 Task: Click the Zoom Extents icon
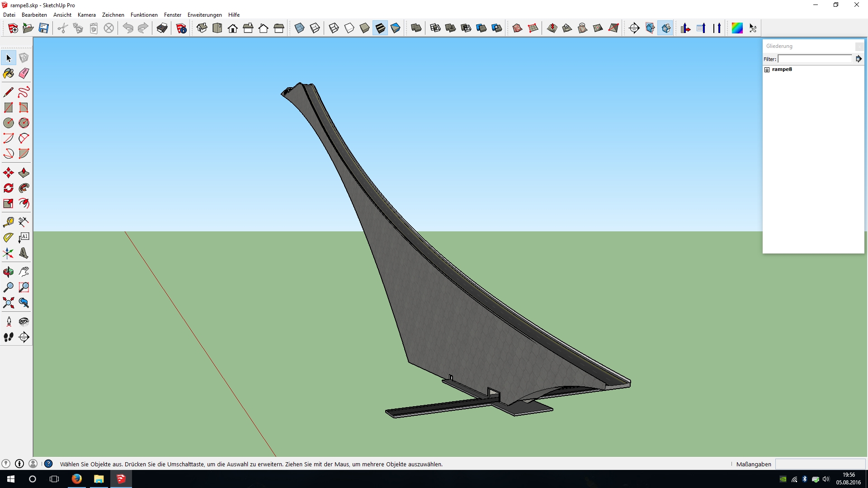(x=8, y=303)
